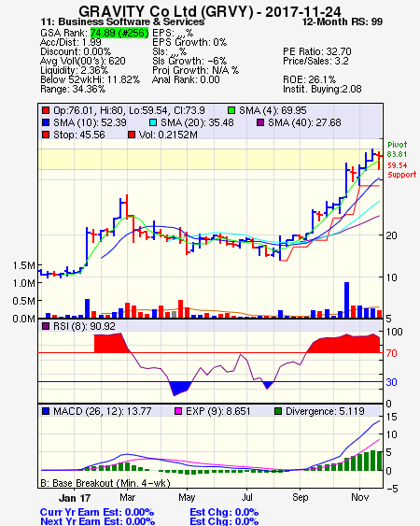Click the tallest blue volume bar in October
420x526 pixels.
tap(346, 300)
